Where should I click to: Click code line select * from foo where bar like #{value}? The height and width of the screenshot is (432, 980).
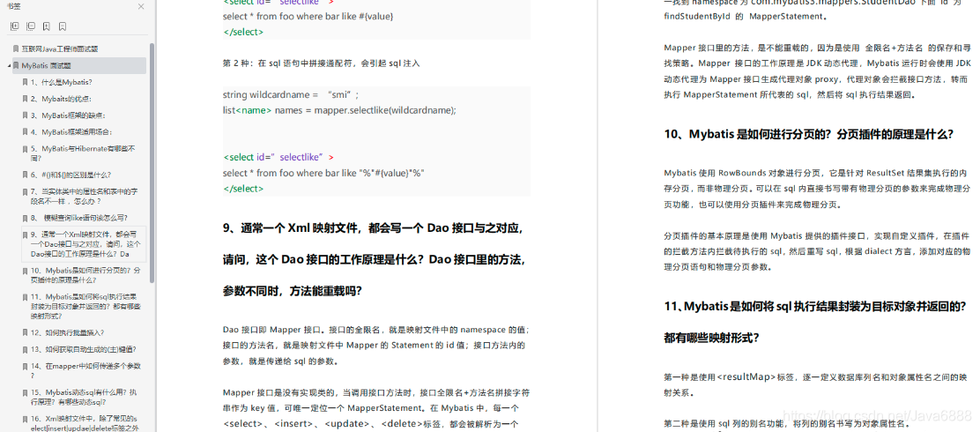click(308, 16)
